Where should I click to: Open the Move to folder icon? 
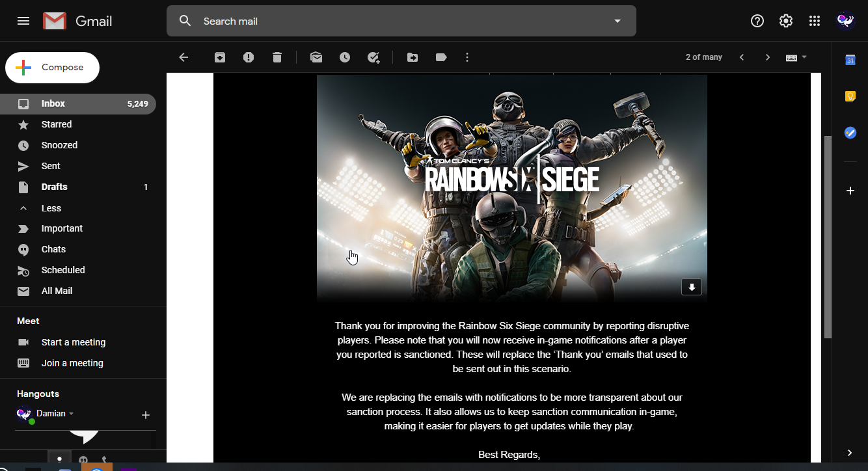pos(413,57)
